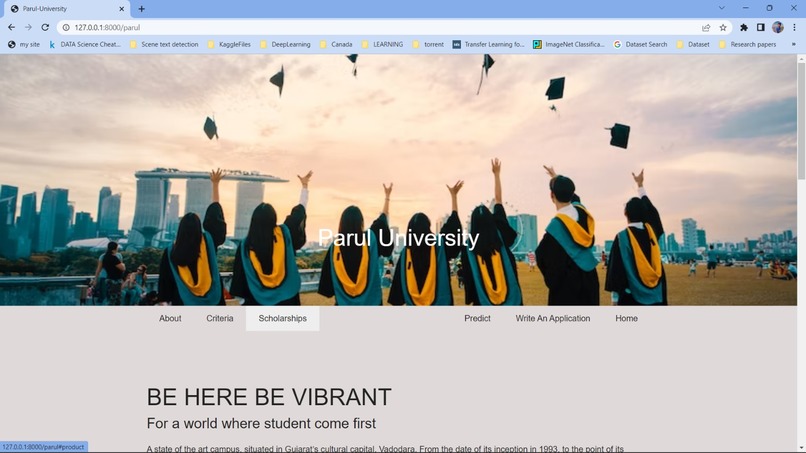Go back using the browser back arrow
This screenshot has width=806, height=453.
pos(11,27)
